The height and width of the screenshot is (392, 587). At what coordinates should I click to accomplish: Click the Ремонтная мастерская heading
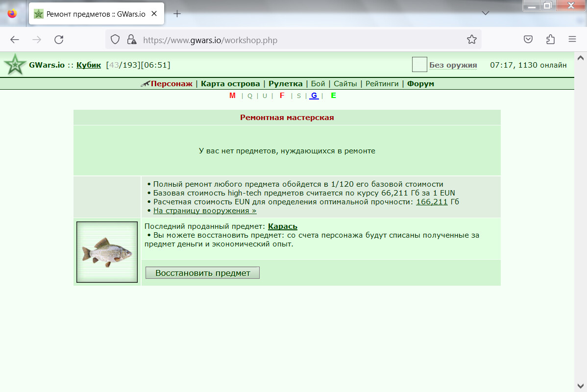pos(287,118)
